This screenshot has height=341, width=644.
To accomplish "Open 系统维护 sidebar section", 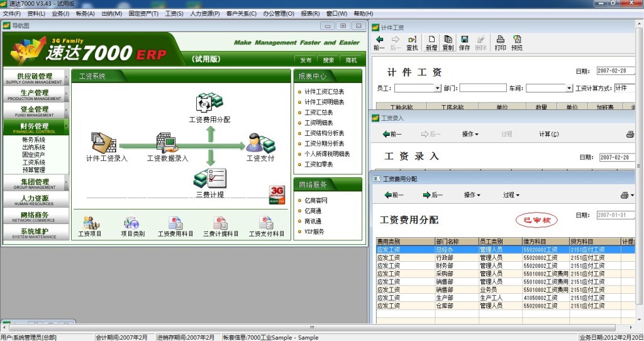I will pos(35,233).
